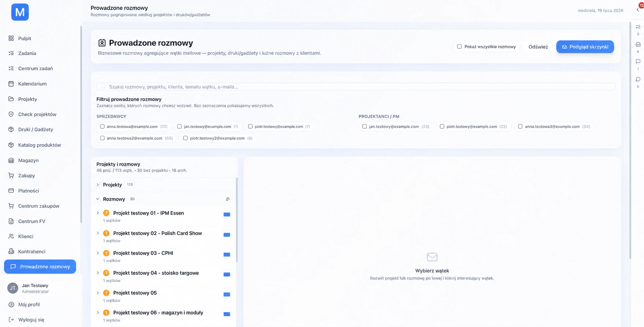This screenshot has width=644, height=327.
Task: Click the main page vertical scrollbar
Action: coord(630,141)
